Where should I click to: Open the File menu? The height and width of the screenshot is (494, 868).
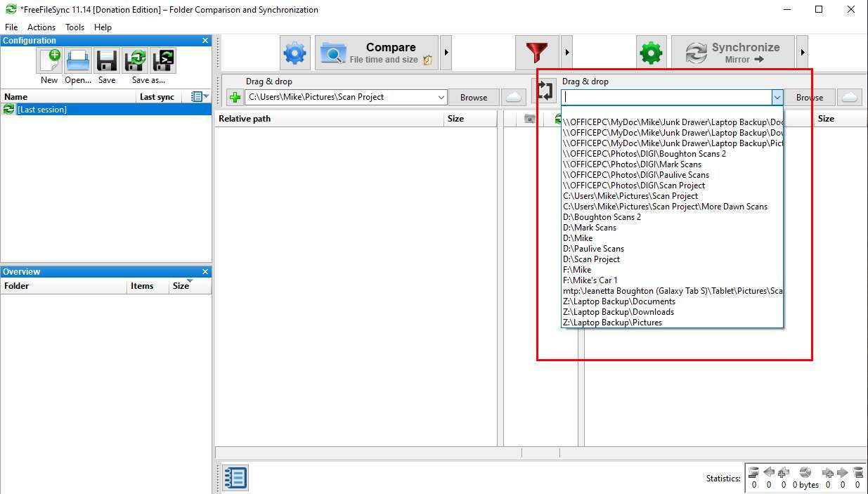coord(11,27)
